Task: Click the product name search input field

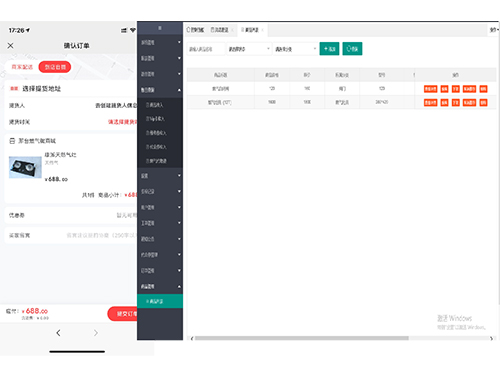Action: coord(206,49)
